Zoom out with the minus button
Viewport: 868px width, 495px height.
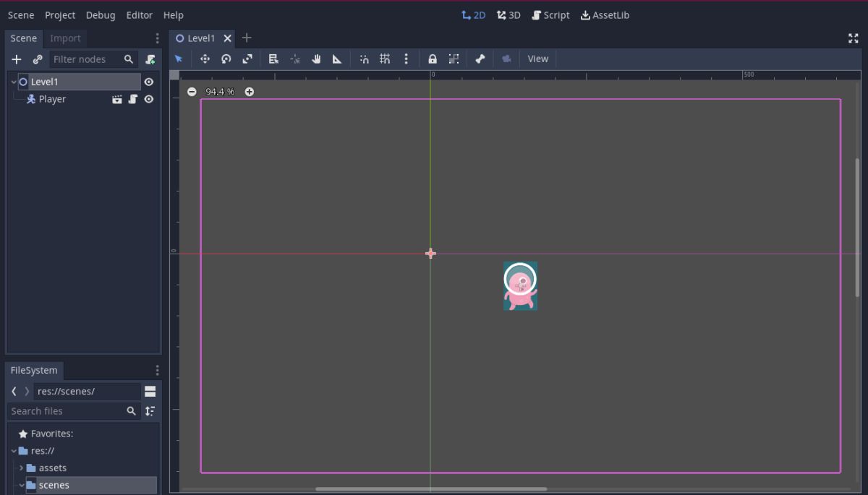[x=192, y=92]
